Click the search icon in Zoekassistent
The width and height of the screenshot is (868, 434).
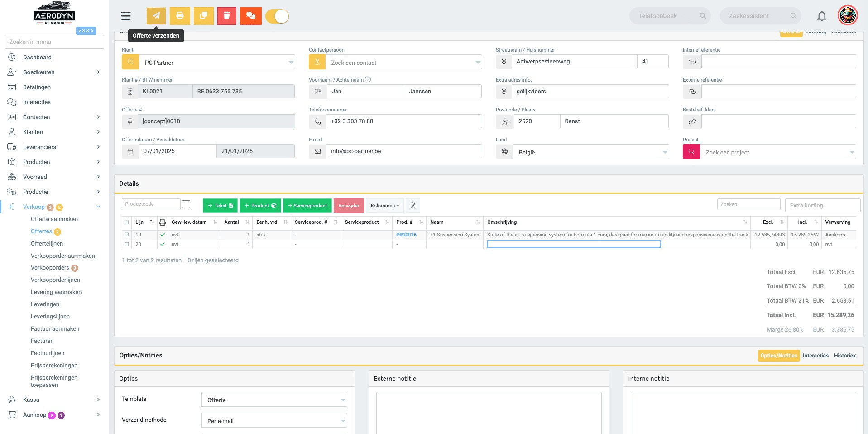pos(793,16)
